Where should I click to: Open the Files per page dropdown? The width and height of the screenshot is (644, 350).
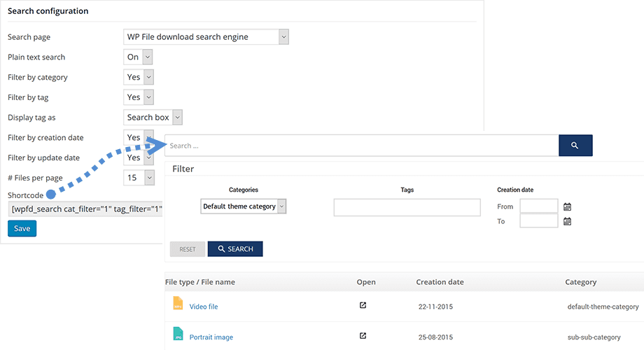pyautogui.click(x=139, y=178)
